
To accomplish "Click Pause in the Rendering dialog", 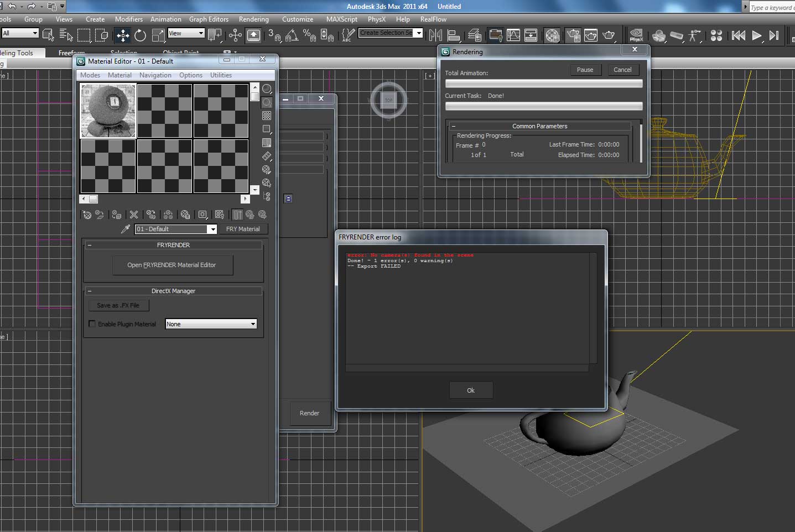I will pyautogui.click(x=585, y=70).
